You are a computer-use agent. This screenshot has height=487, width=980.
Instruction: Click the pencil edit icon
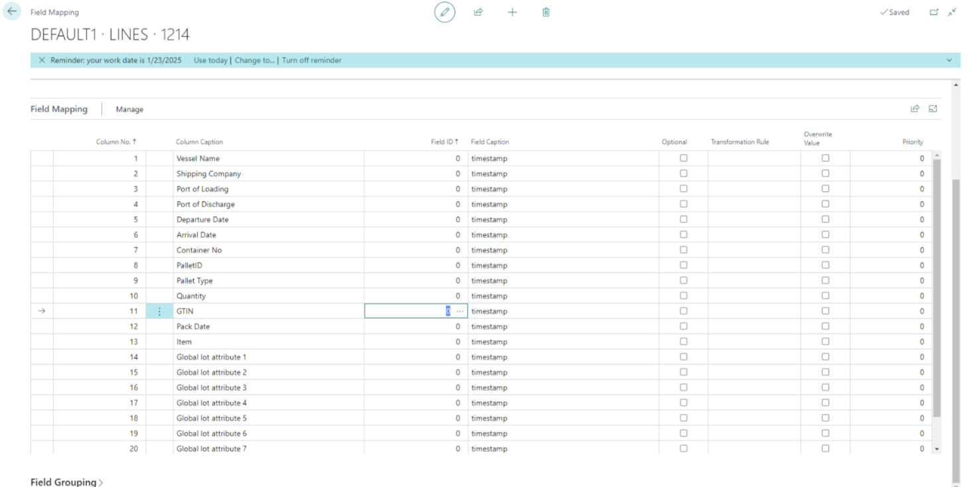pyautogui.click(x=445, y=12)
